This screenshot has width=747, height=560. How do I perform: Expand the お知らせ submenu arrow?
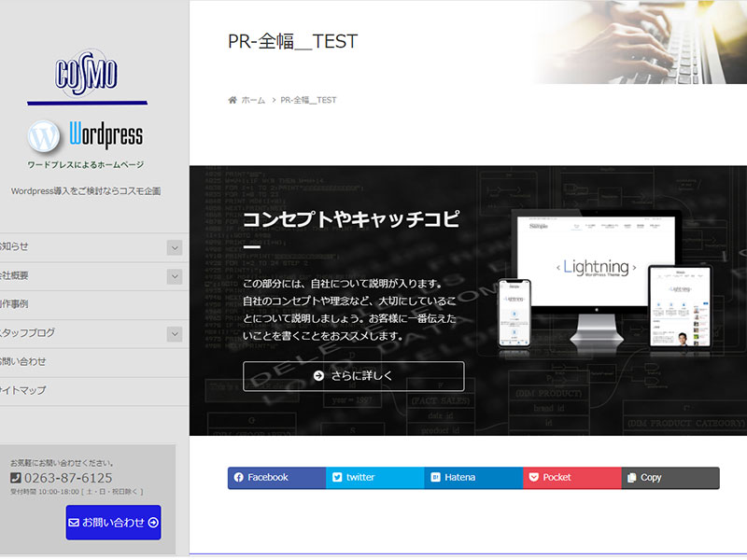pos(175,247)
